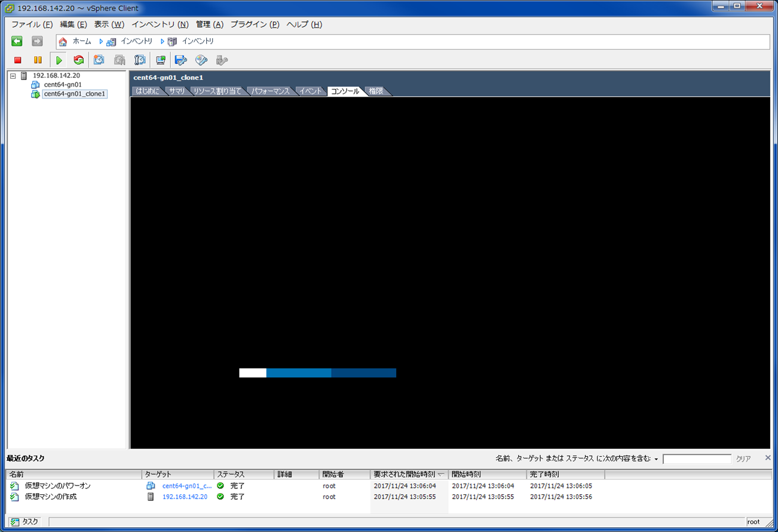Click the Recent Tasks filter text box
Image resolution: width=778 pixels, height=532 pixels.
point(697,459)
